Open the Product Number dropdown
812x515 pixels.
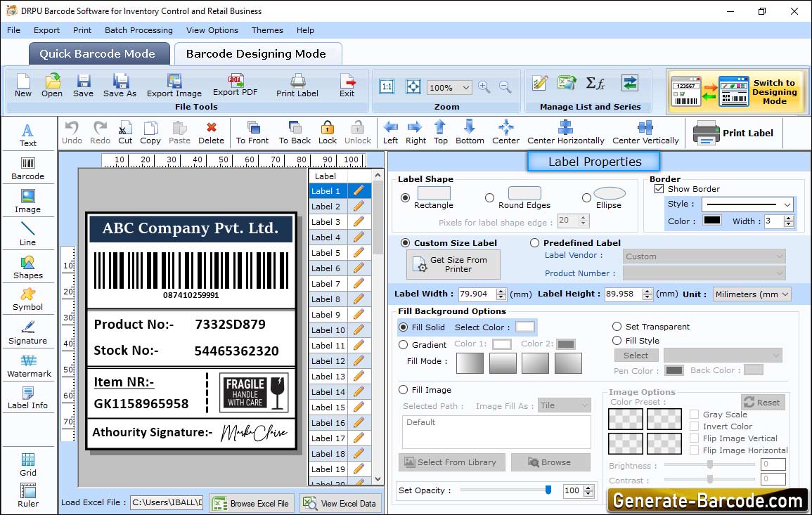tap(704, 273)
